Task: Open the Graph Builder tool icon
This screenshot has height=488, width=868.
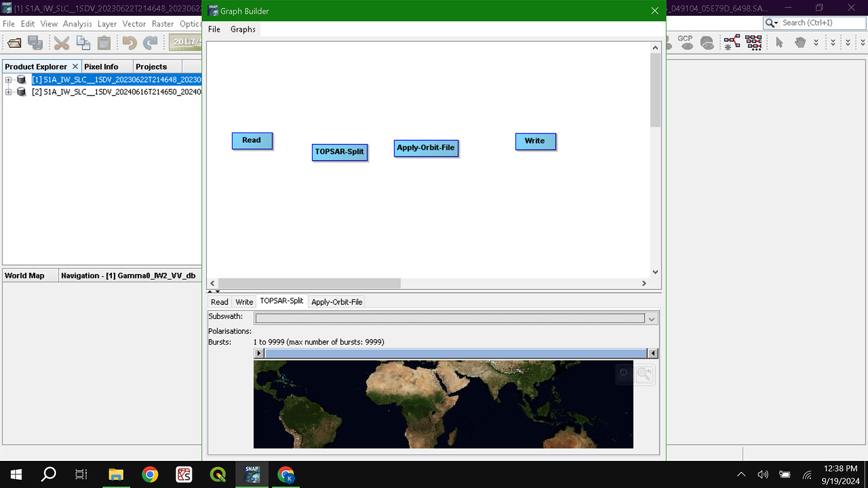Action: click(x=732, y=42)
